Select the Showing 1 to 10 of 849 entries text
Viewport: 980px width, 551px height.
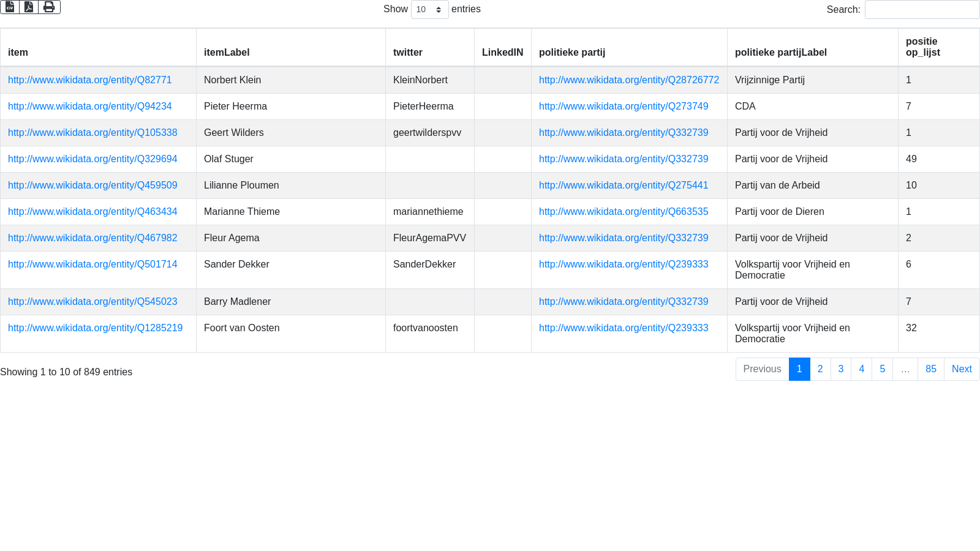(x=66, y=372)
